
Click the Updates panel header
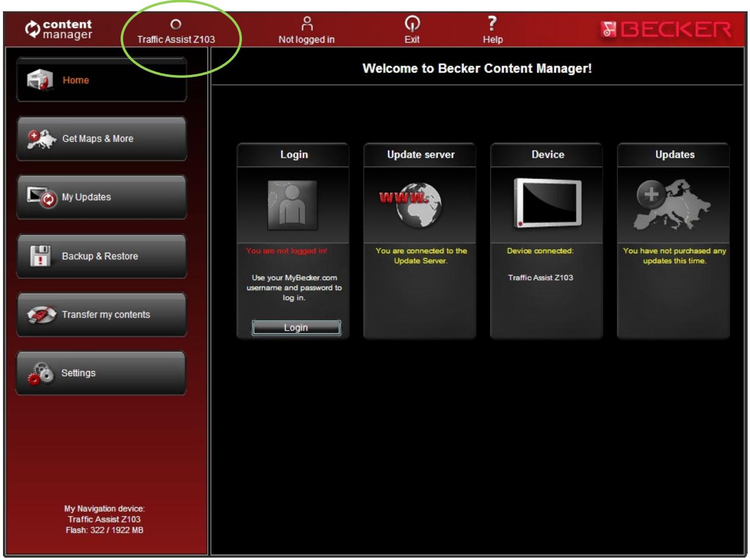[674, 155]
